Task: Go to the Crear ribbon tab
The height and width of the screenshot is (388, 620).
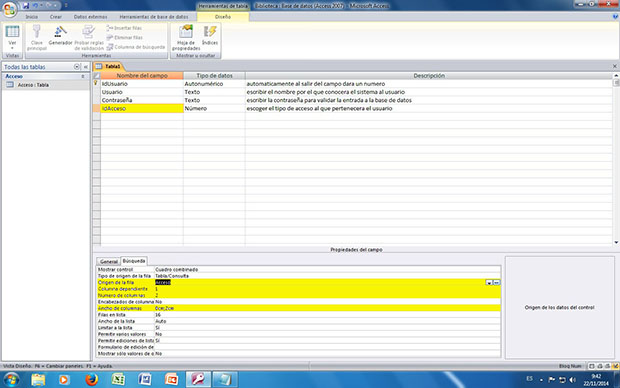Action: 56,17
